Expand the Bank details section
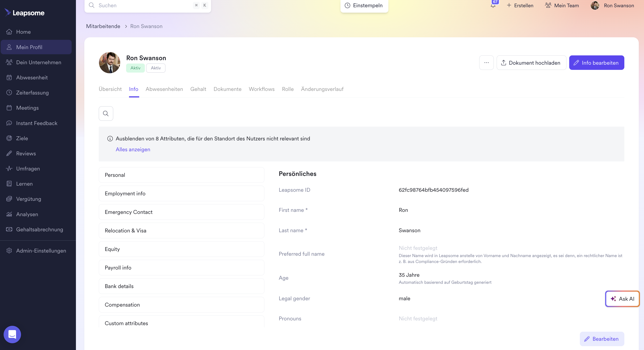The height and width of the screenshot is (350, 644). [x=181, y=286]
